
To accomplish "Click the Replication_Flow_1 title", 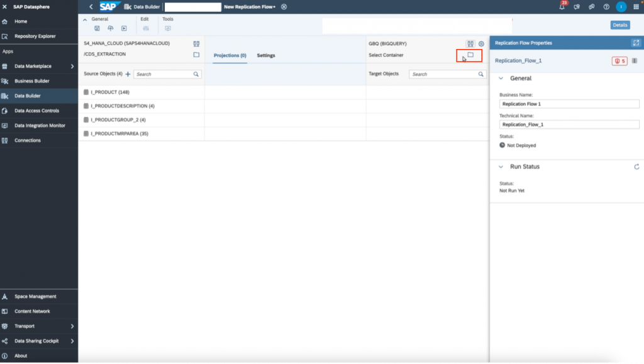I will [518, 61].
